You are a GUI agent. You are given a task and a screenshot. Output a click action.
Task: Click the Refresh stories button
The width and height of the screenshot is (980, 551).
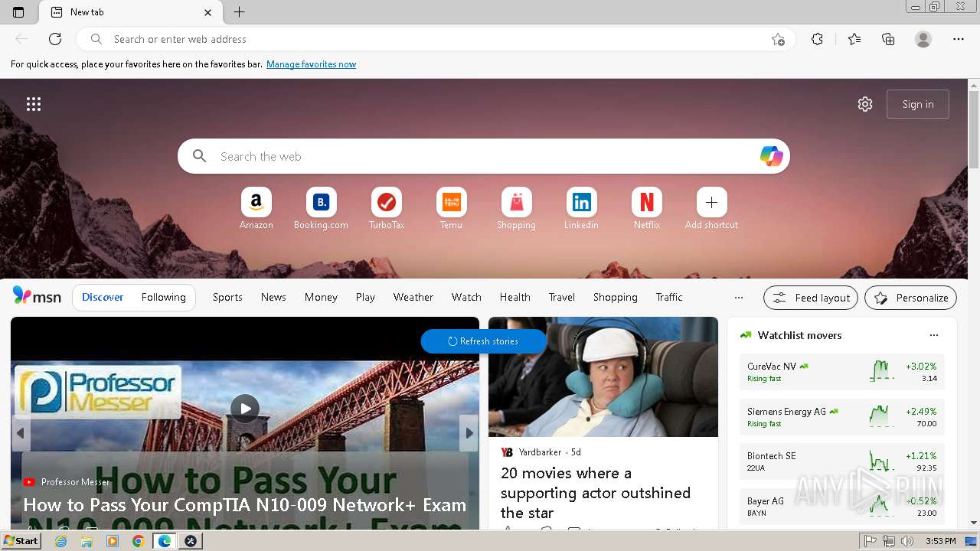[x=483, y=341]
